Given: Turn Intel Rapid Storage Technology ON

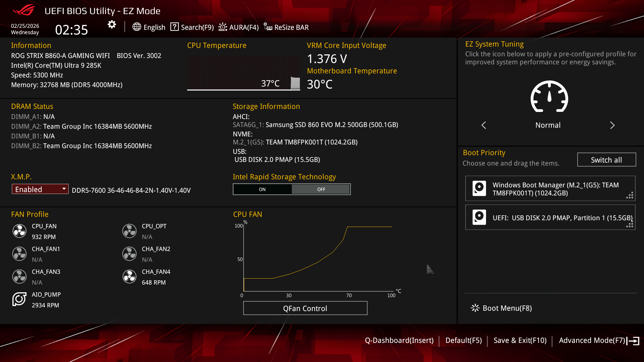Looking at the screenshot, I should pos(262,189).
